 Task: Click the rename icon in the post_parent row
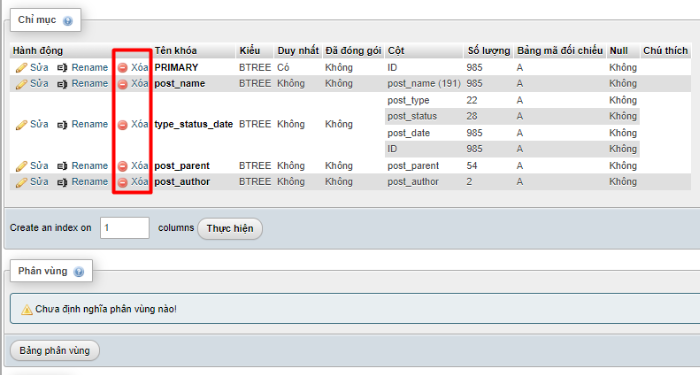click(62, 166)
